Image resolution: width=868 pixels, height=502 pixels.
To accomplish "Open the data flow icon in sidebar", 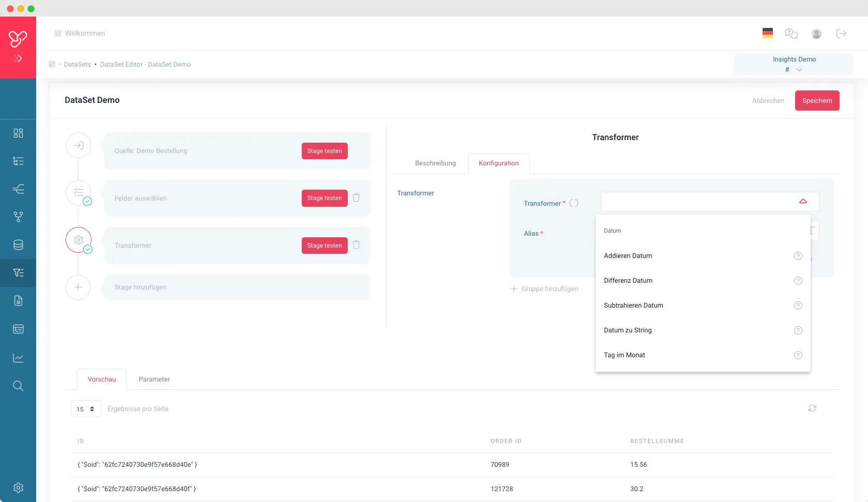I will [18, 189].
